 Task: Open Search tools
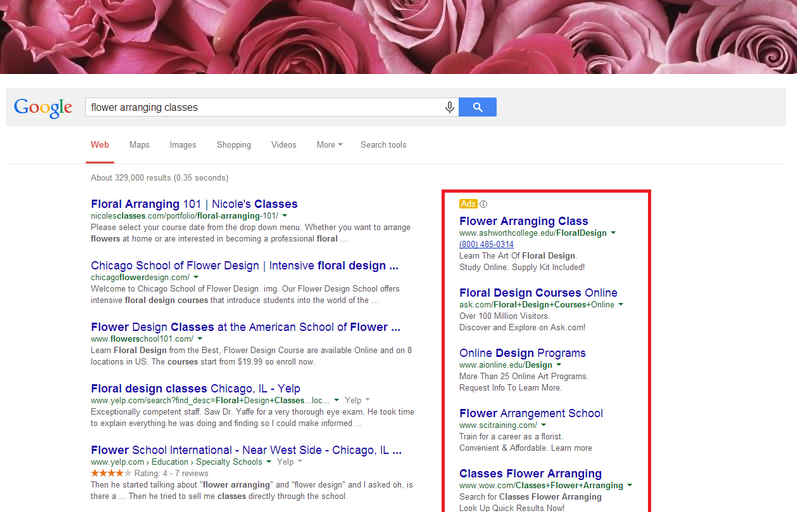[383, 145]
